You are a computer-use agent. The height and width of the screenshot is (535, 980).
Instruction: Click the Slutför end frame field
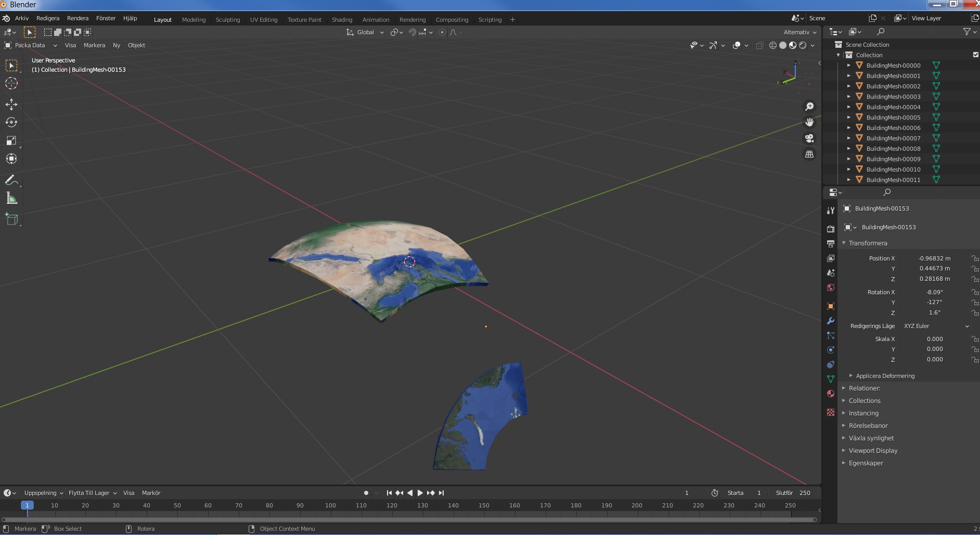click(794, 493)
